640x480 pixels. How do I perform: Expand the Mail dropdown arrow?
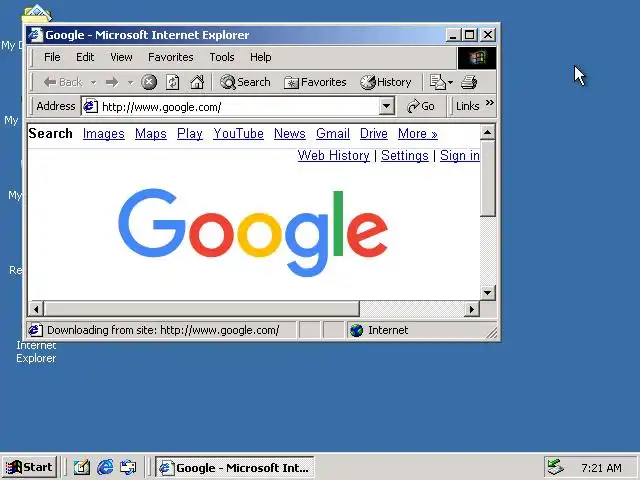click(450, 82)
